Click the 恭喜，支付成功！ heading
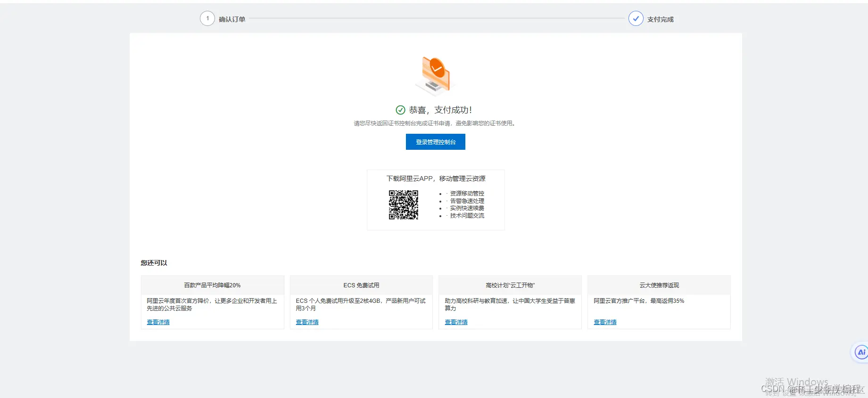Image resolution: width=868 pixels, height=398 pixels. coord(440,110)
